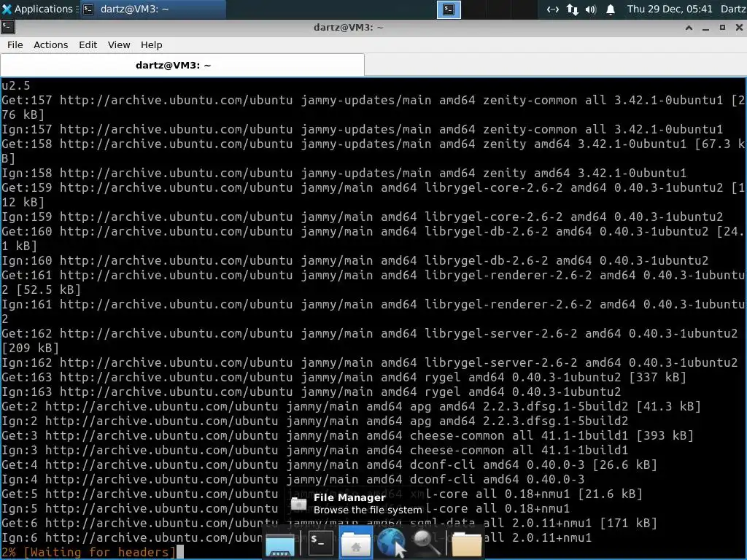Close the terminal window
This screenshot has height=560, width=747.
pos(739,28)
